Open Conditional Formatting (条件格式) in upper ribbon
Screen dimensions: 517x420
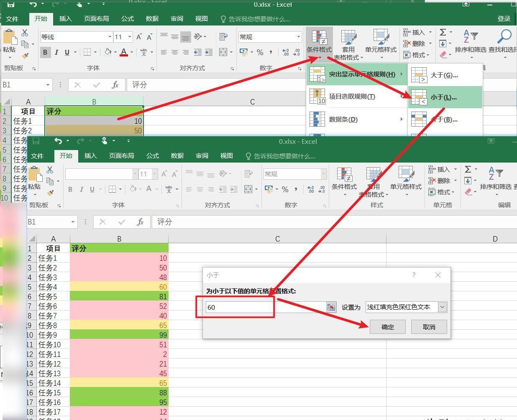click(x=319, y=44)
